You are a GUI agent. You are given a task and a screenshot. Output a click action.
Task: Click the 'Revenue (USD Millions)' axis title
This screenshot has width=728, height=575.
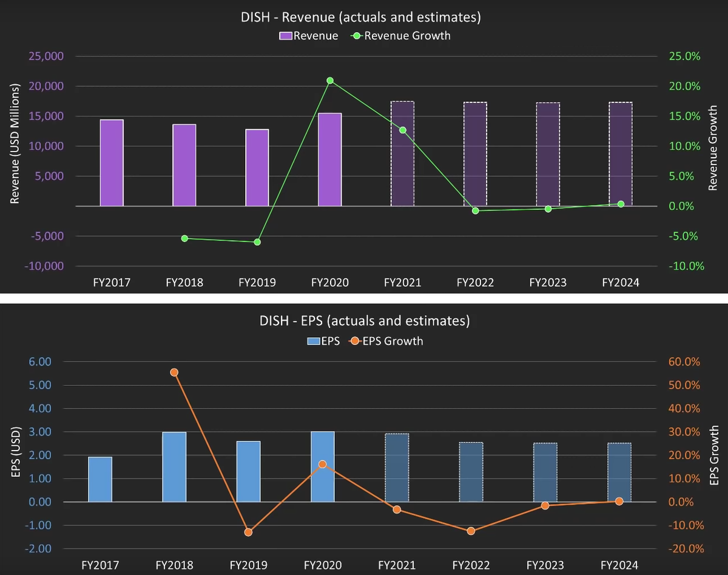point(15,143)
